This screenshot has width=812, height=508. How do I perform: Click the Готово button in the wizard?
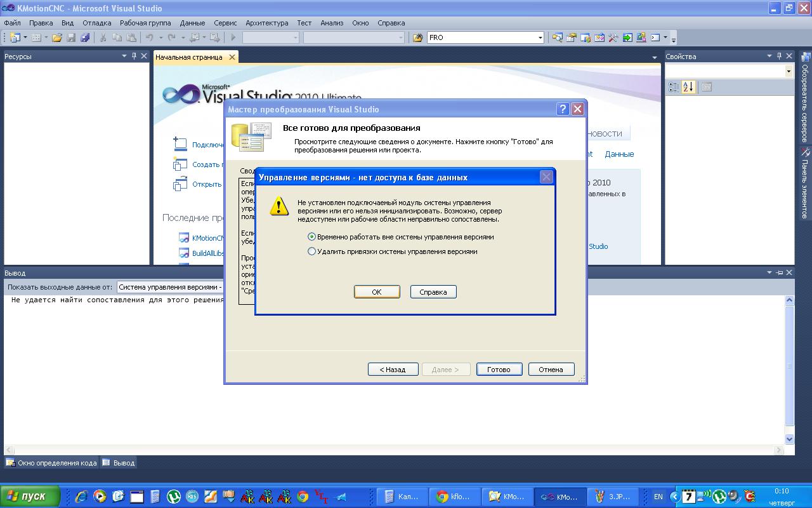coord(499,370)
